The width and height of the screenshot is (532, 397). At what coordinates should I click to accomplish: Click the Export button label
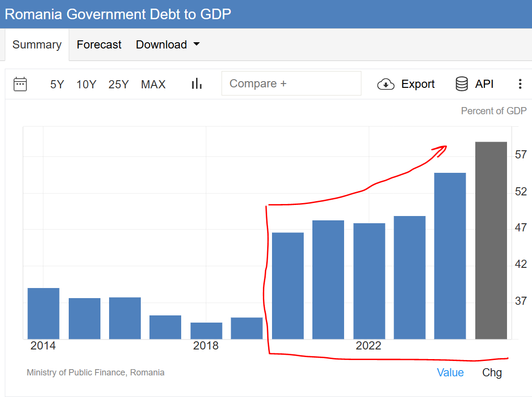coord(418,84)
